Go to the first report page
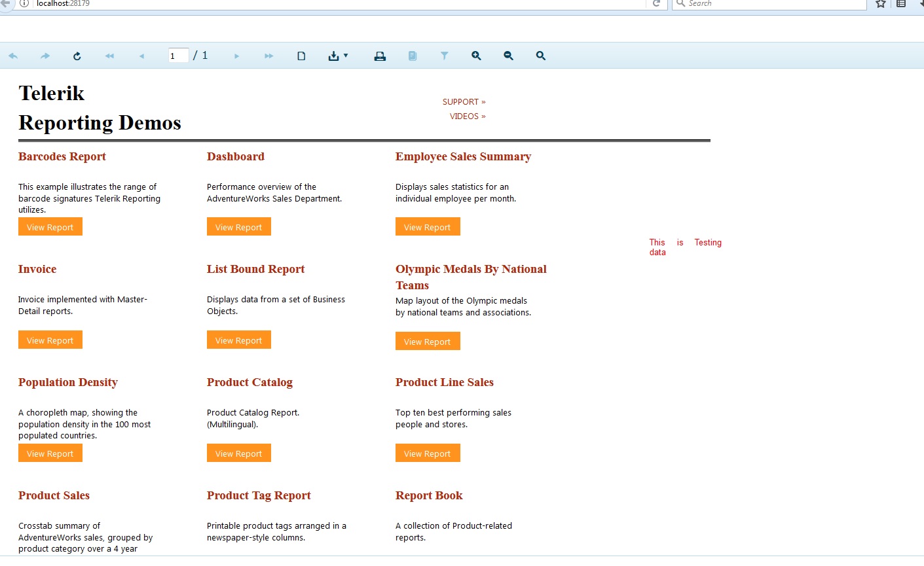 coord(109,56)
